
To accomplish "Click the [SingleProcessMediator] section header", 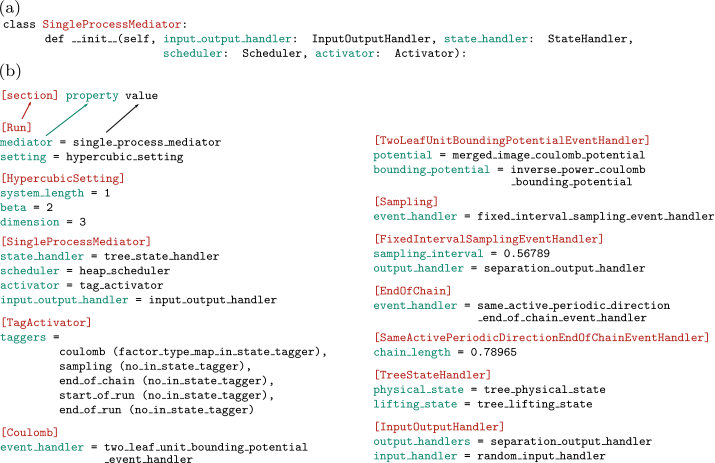I will pos(76,241).
